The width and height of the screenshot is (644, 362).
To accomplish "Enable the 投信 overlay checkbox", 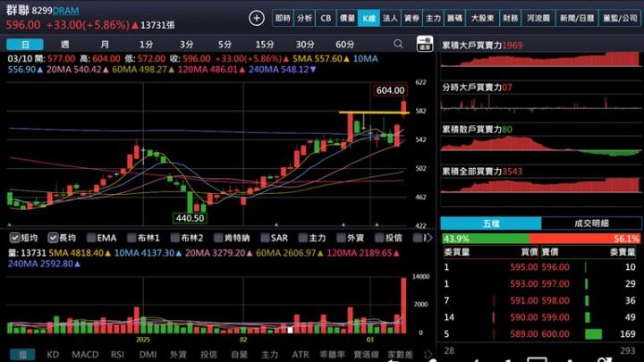I will click(379, 238).
